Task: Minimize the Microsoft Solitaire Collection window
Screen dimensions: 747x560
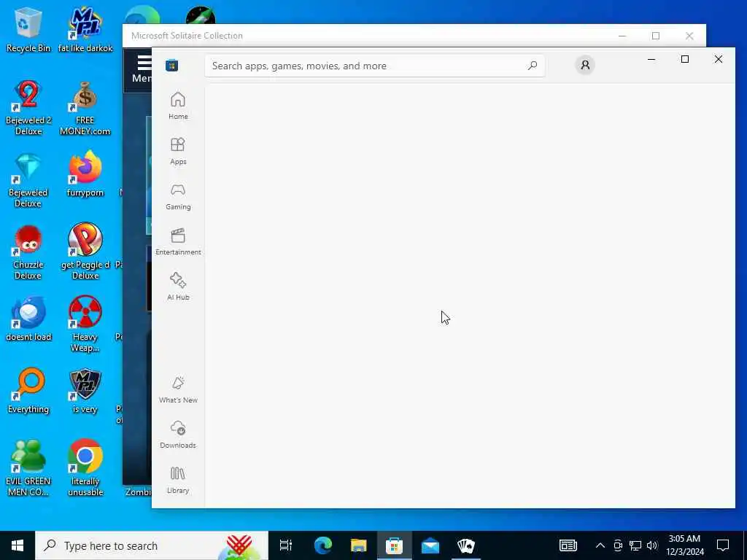Action: pos(622,36)
